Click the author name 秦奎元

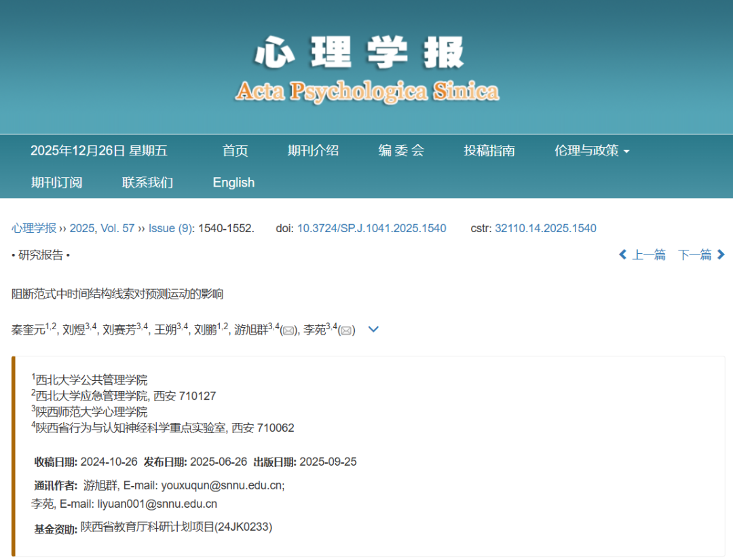(28, 331)
